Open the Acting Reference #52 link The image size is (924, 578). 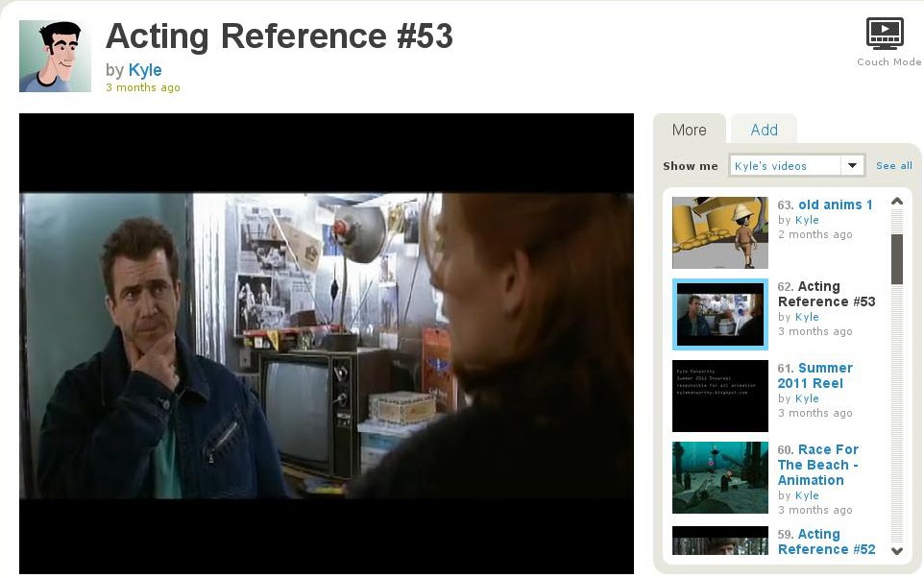[827, 542]
